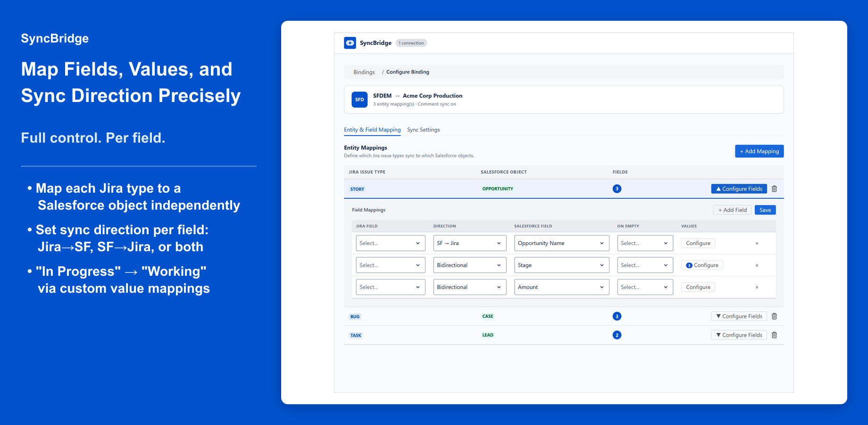Click the BUG issue type tag
Viewport: 868px width, 425px height.
[x=355, y=317]
